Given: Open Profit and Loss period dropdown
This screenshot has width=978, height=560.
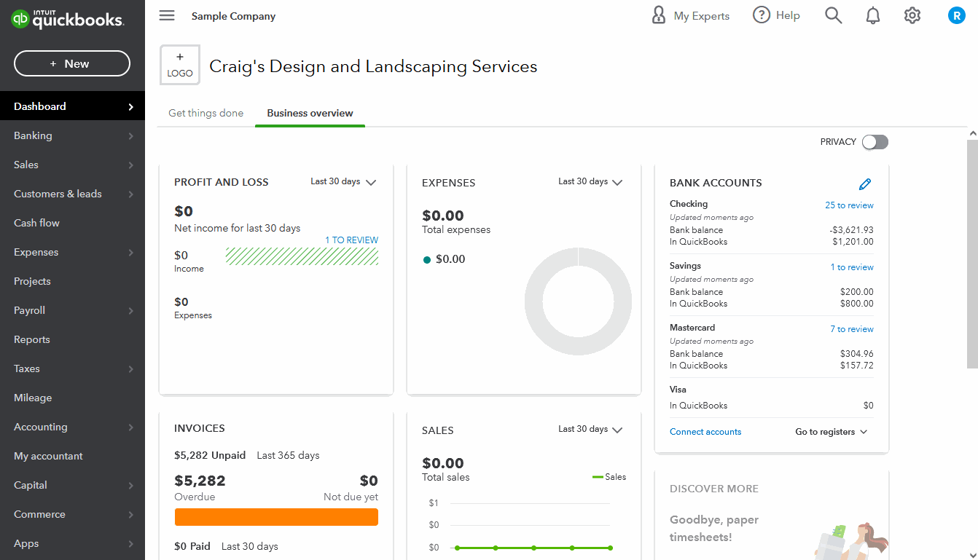Looking at the screenshot, I should point(343,182).
